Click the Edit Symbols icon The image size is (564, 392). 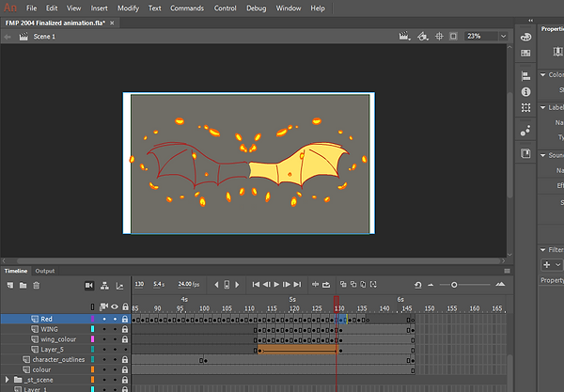423,36
